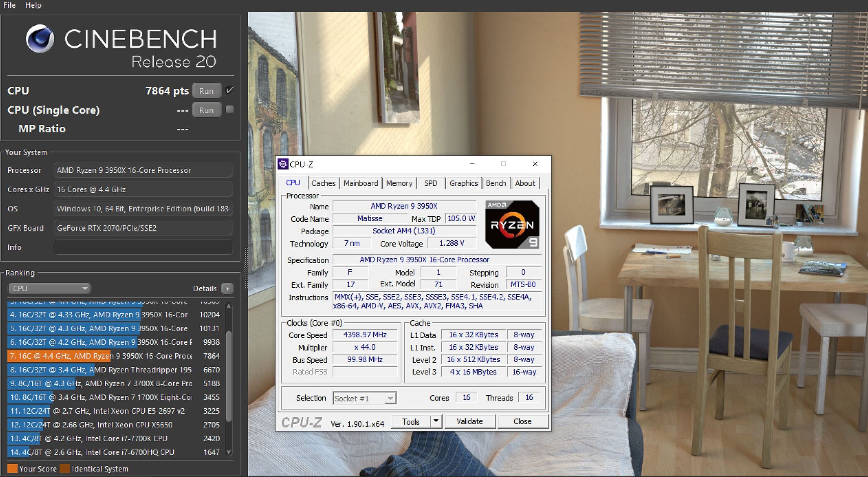Click the Multiplier value x 44.0
The image size is (868, 477).
pos(365,347)
